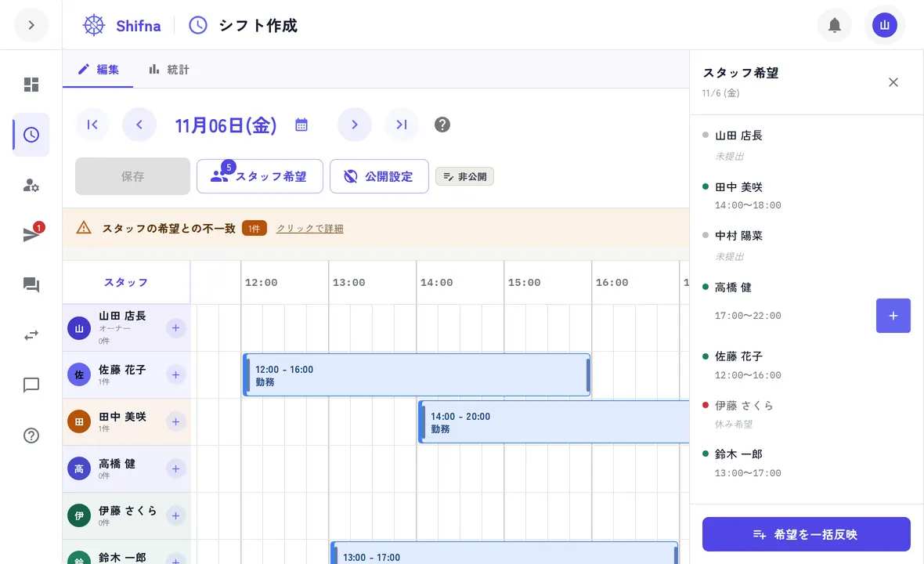Apply 高橋 健's 17:00~22:00 request with plus

893,316
